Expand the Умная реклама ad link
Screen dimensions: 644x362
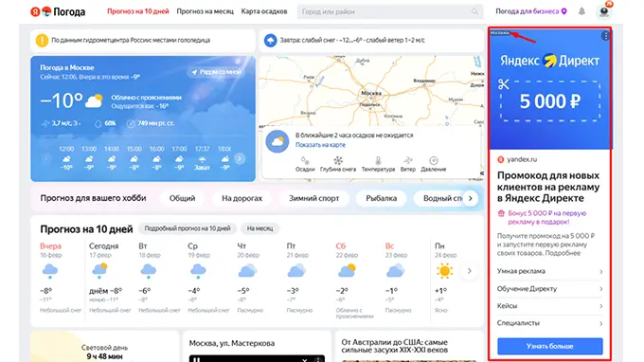[550, 271]
